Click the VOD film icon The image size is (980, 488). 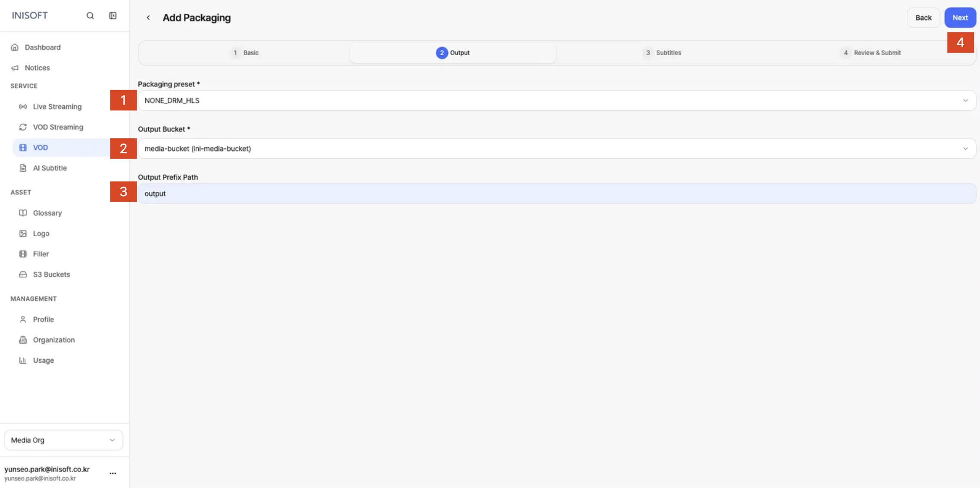[x=23, y=147]
